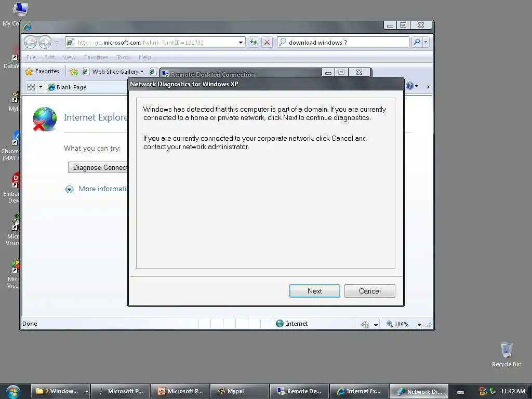Open the More information link
This screenshot has height=399, width=532.
coord(103,189)
